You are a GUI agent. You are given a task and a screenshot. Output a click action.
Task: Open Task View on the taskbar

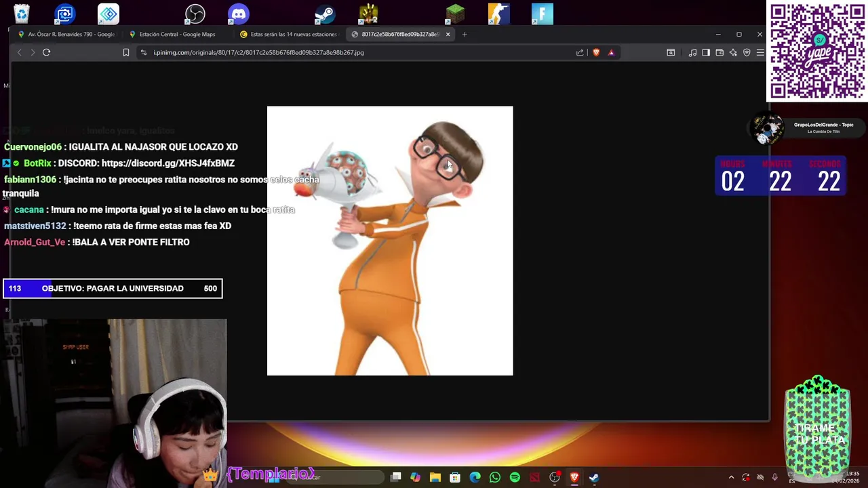point(396,477)
